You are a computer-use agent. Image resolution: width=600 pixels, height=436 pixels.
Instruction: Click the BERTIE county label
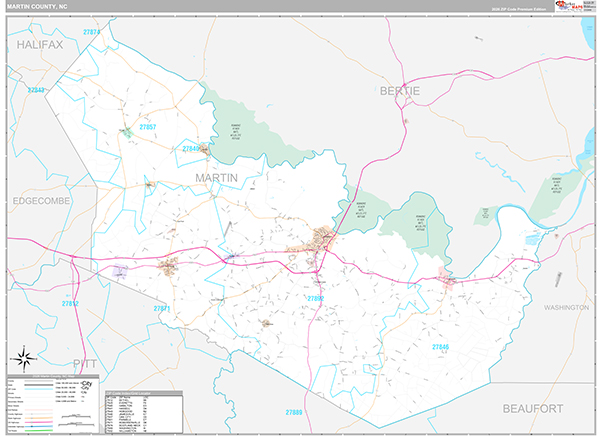[400, 91]
